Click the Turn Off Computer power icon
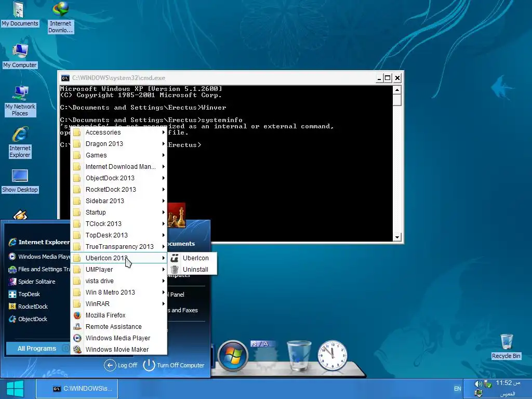 [149, 365]
